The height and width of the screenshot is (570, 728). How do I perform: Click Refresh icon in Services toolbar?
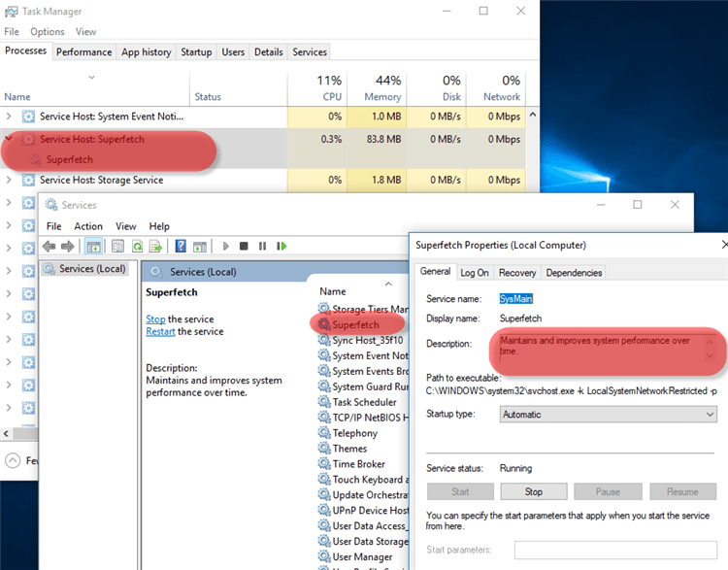137,247
